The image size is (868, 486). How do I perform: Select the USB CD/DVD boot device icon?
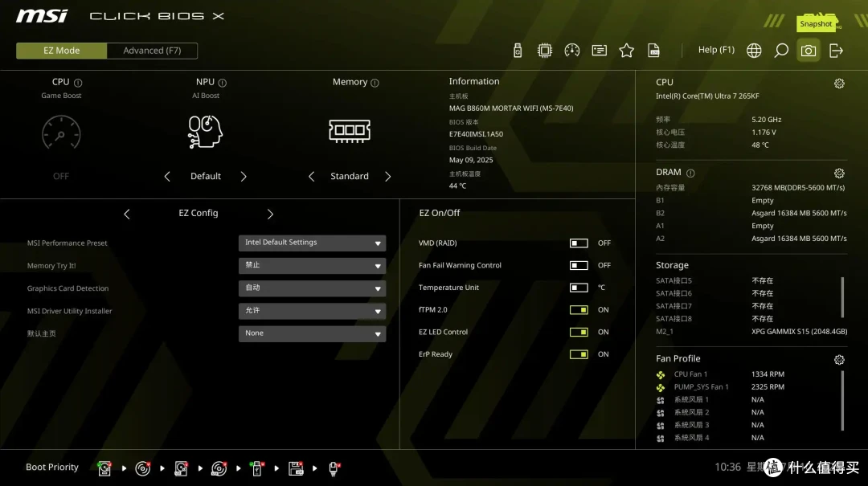pyautogui.click(x=219, y=468)
